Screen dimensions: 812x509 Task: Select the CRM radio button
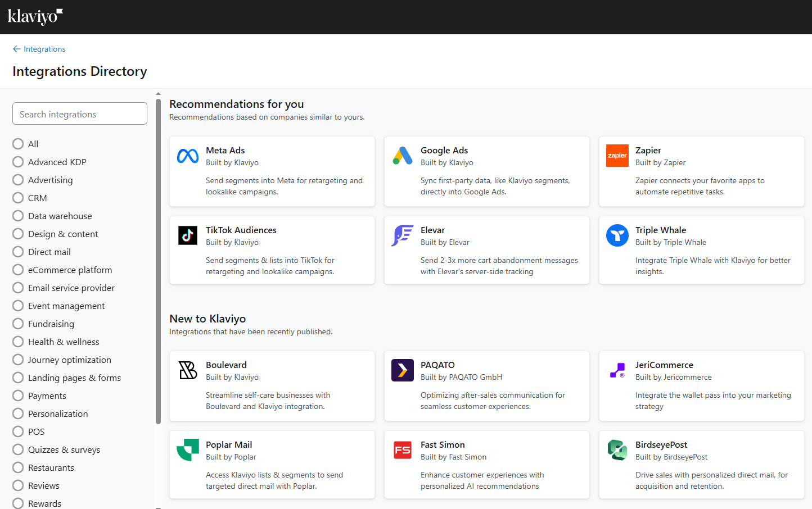(x=18, y=198)
